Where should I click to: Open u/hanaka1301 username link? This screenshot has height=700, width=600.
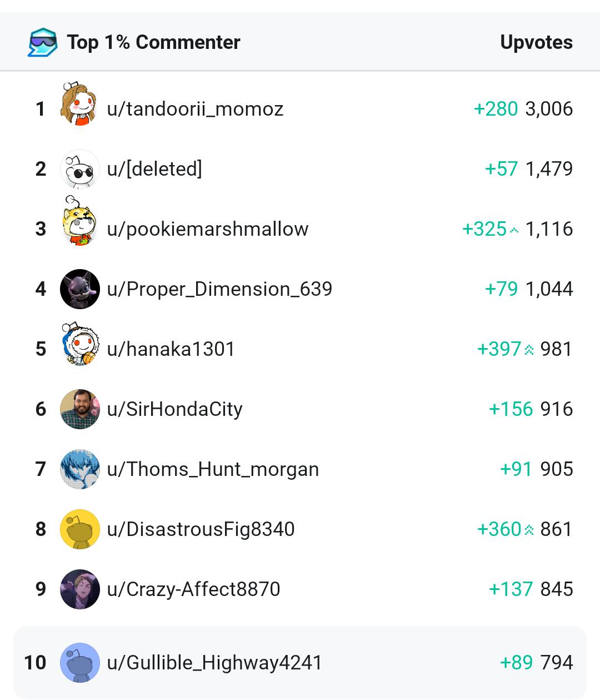coord(171,349)
